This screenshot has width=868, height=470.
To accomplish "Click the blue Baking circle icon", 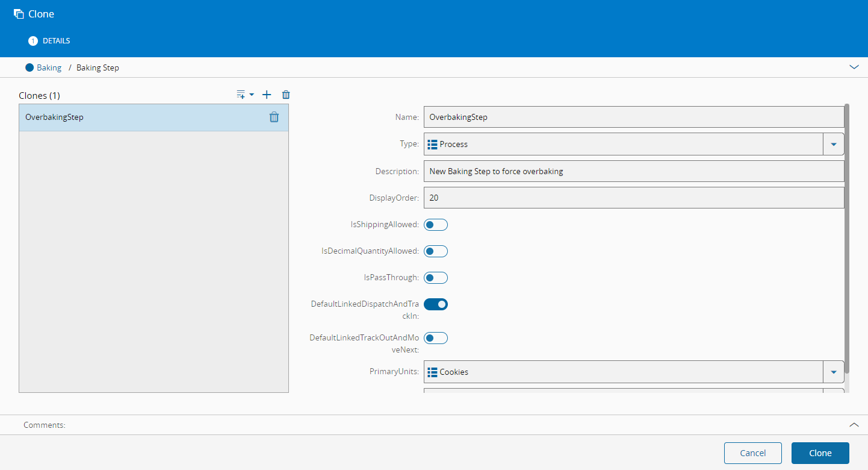I will [29, 67].
